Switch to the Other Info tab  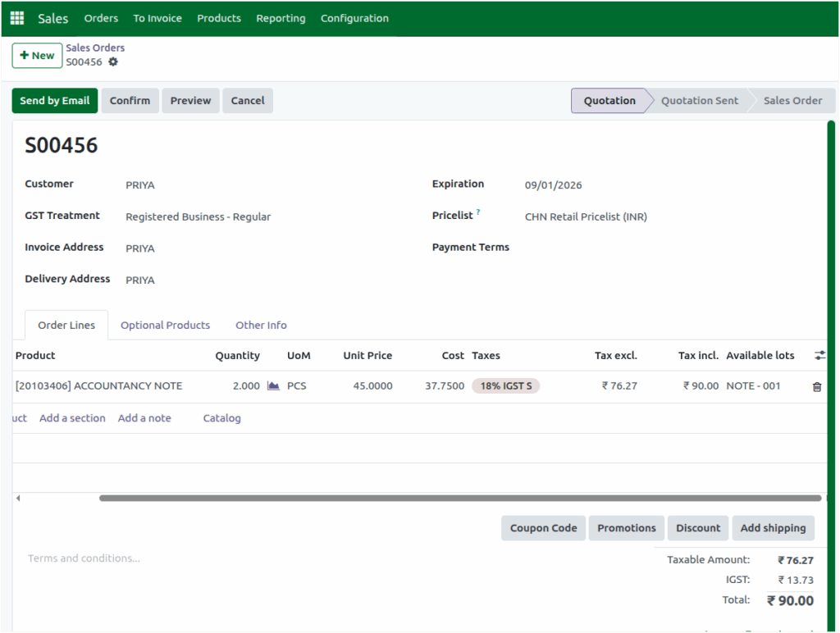[261, 325]
